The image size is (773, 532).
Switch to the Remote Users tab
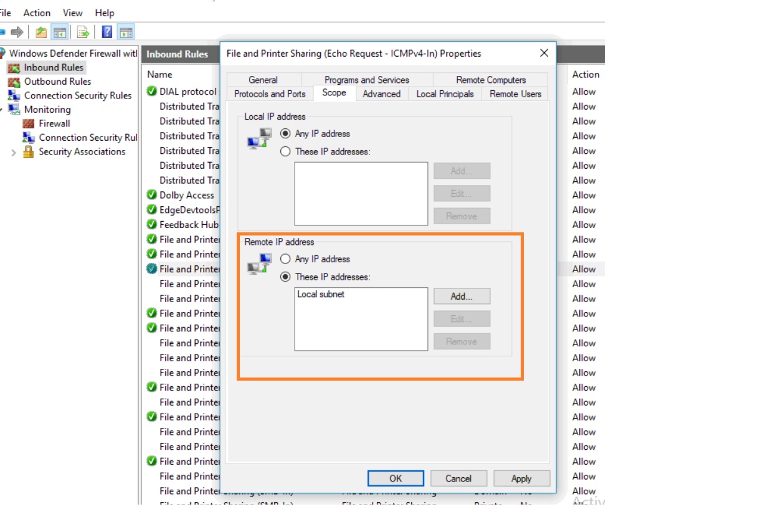[516, 94]
